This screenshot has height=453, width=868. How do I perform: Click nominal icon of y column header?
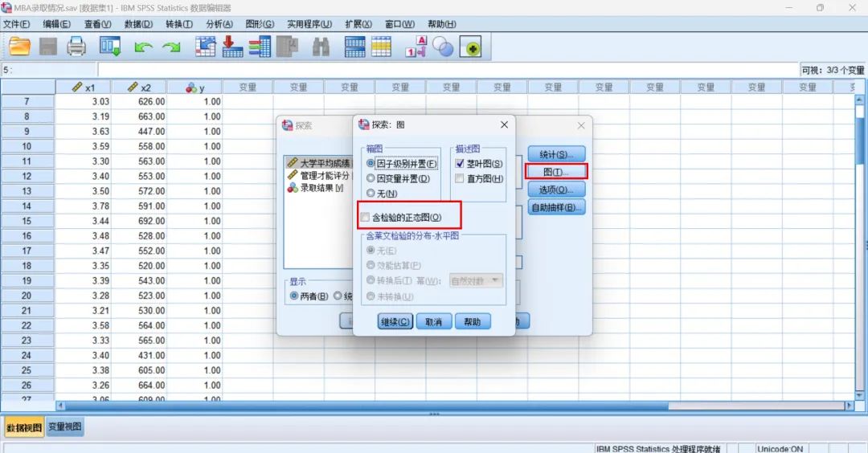[x=191, y=88]
